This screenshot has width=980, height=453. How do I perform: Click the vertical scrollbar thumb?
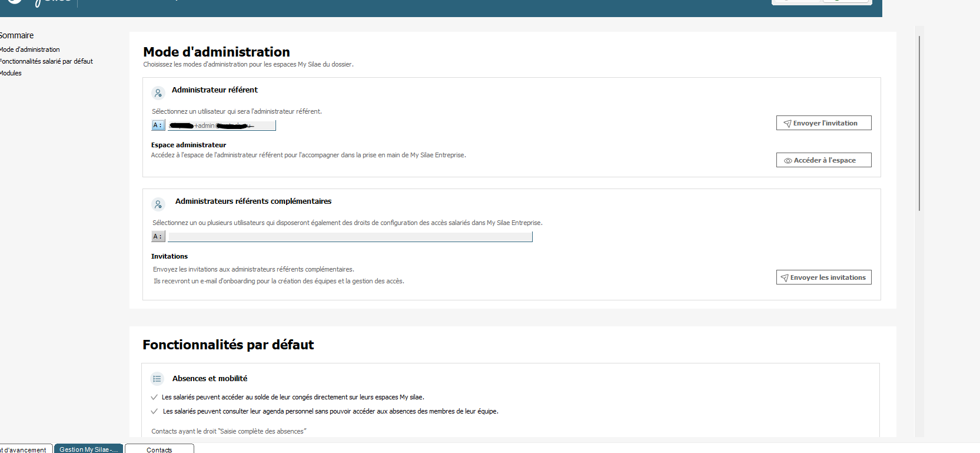[x=919, y=123]
